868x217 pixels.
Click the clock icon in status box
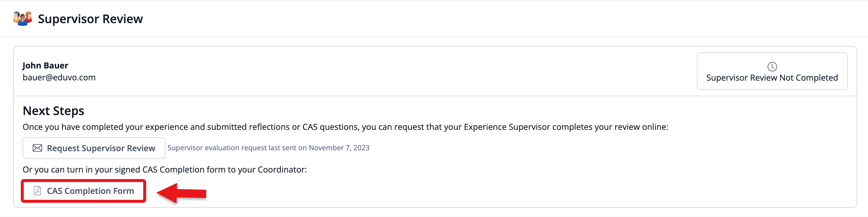coord(772,67)
